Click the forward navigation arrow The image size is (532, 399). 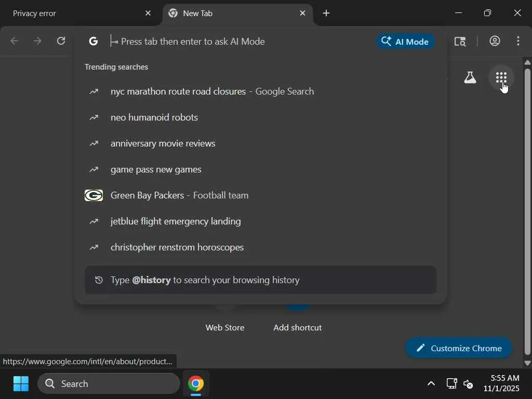[37, 41]
